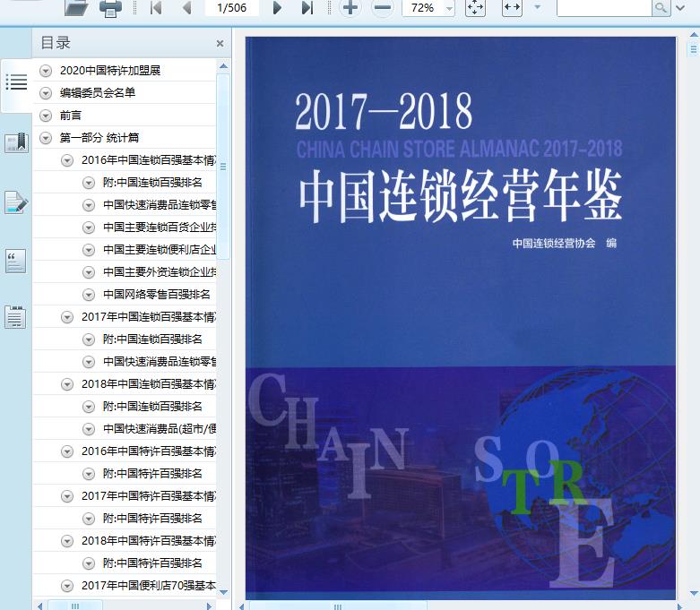Click the page number field 1/506

[x=232, y=7]
